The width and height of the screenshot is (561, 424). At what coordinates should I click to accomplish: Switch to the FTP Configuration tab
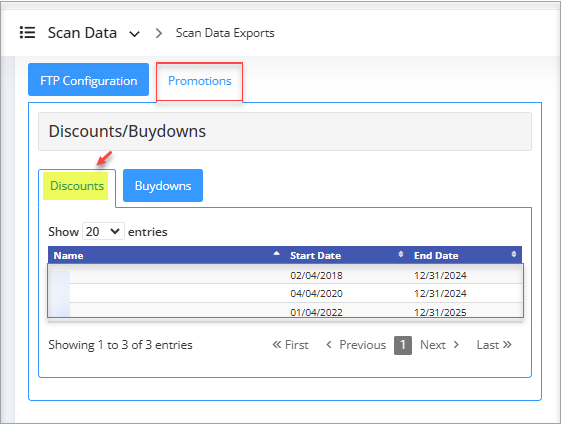coord(88,80)
